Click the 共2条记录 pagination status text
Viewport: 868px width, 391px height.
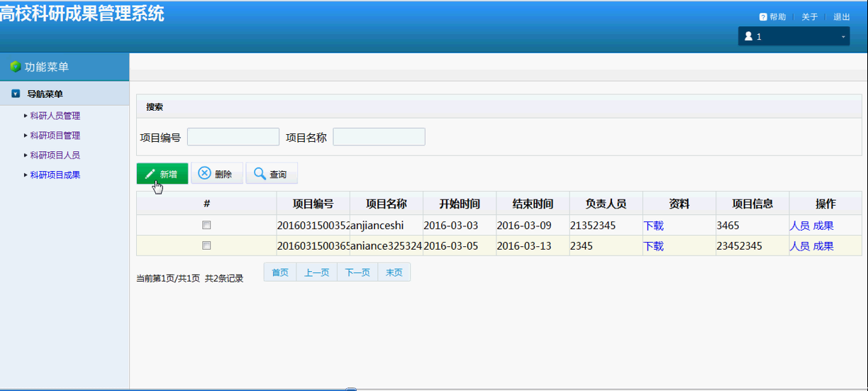coord(224,279)
